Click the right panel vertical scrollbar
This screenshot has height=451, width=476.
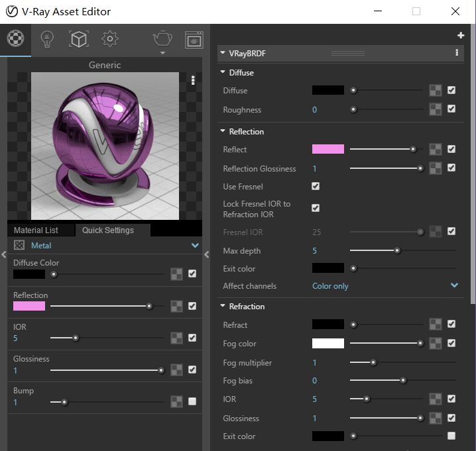[x=473, y=164]
